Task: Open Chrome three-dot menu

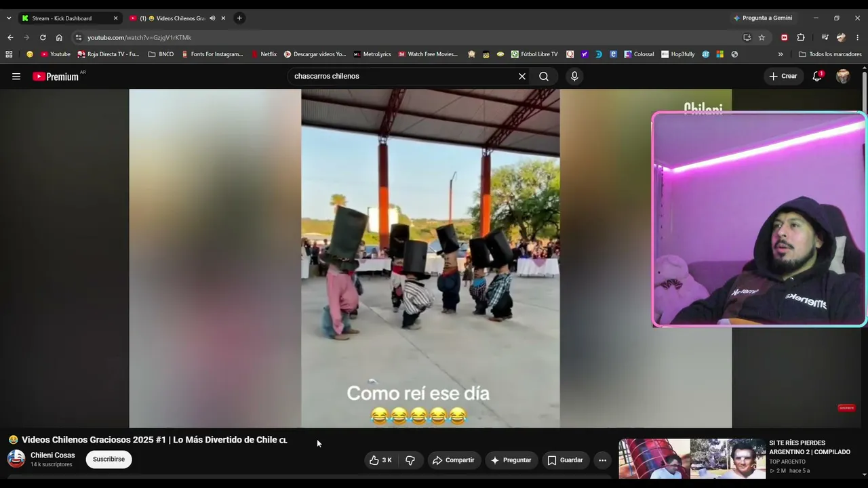Action: pyautogui.click(x=858, y=37)
